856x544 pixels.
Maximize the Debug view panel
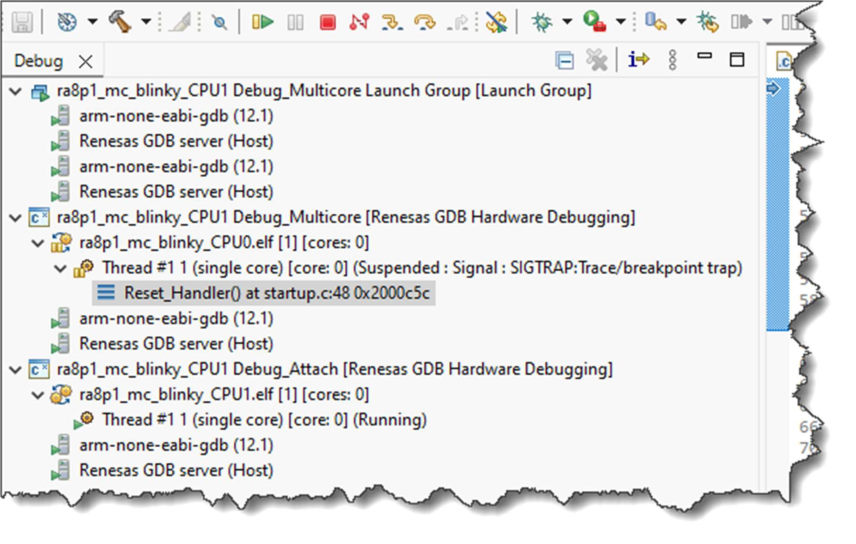(x=737, y=59)
